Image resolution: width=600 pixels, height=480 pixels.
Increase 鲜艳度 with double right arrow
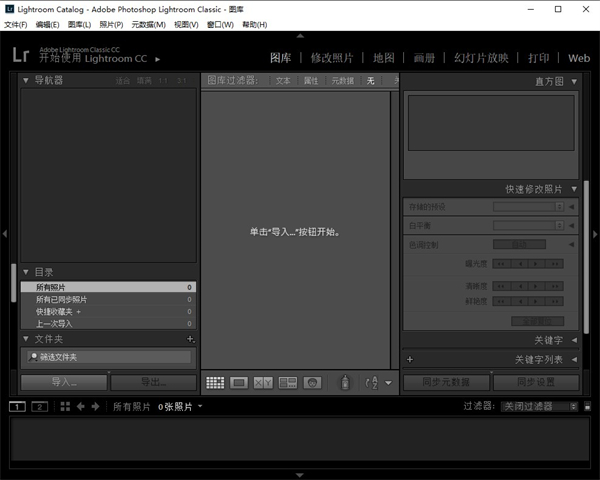(x=554, y=301)
